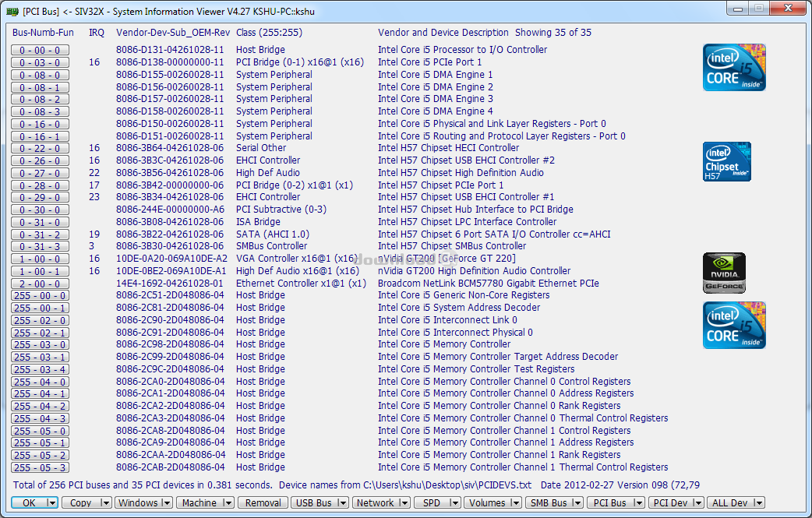Image resolution: width=812 pixels, height=518 pixels.
Task: Open the Network dropdown arrow
Action: click(x=404, y=502)
